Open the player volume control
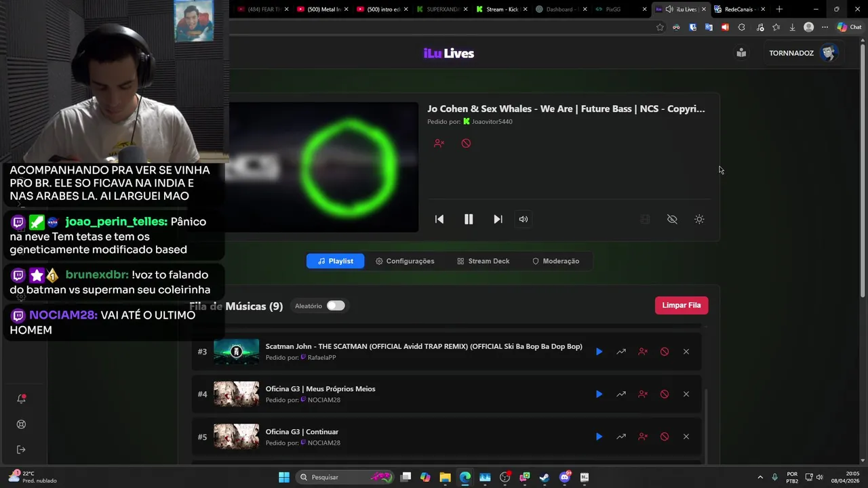Viewport: 868px width, 488px height. [x=524, y=219]
